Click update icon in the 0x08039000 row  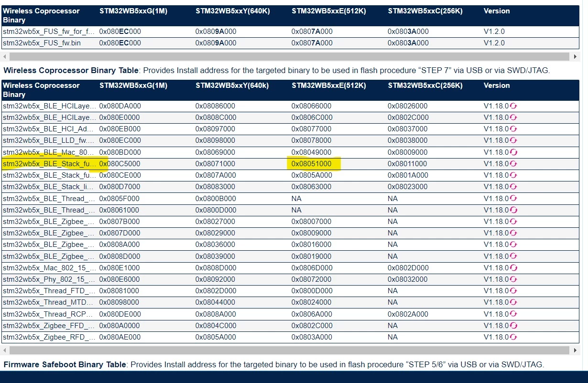coord(513,256)
